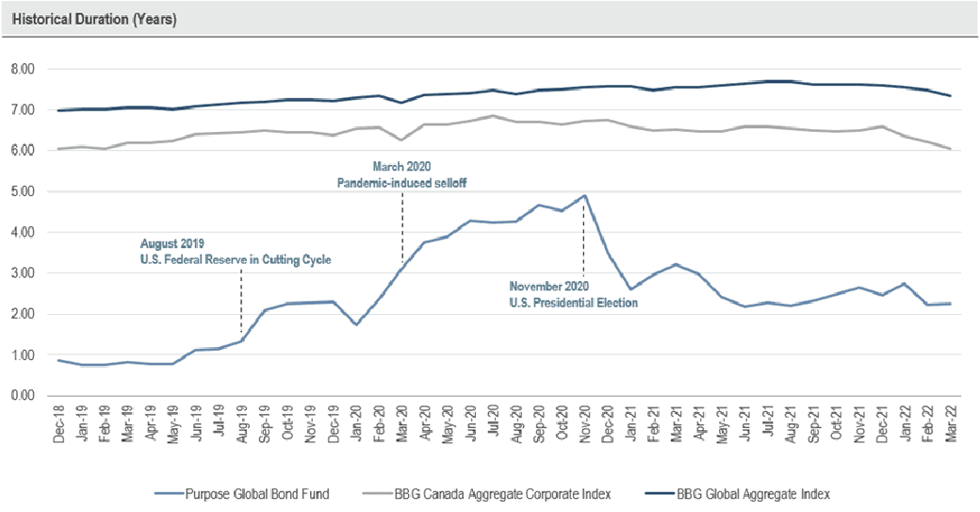Click the 0.00 y-axis label
The width and height of the screenshot is (980, 512).
coord(23,395)
